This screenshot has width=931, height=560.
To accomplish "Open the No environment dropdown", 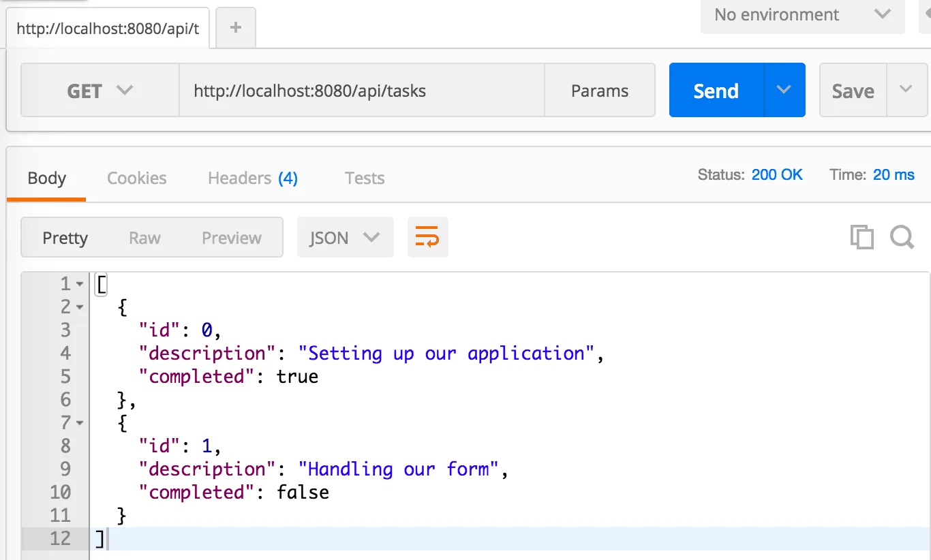I will 802,15.
